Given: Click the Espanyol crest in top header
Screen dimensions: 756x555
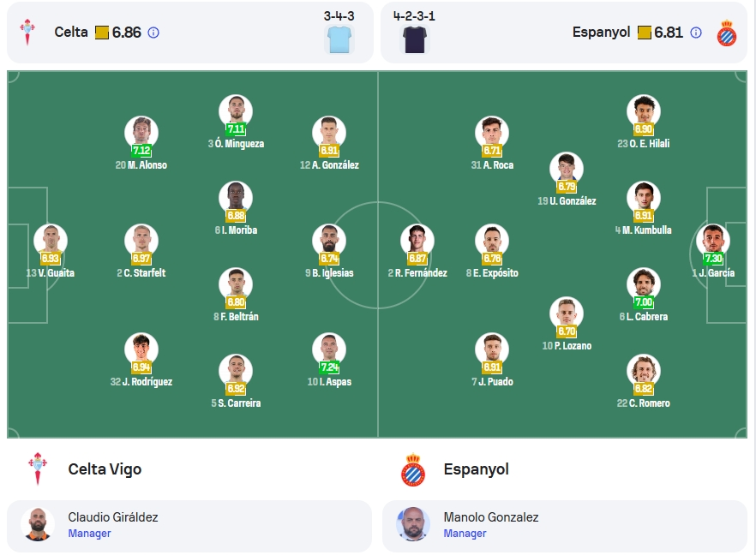Looking at the screenshot, I should (727, 33).
